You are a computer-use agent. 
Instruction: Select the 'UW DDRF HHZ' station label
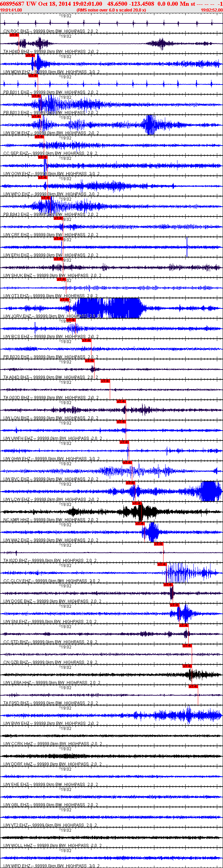(x=18, y=764)
